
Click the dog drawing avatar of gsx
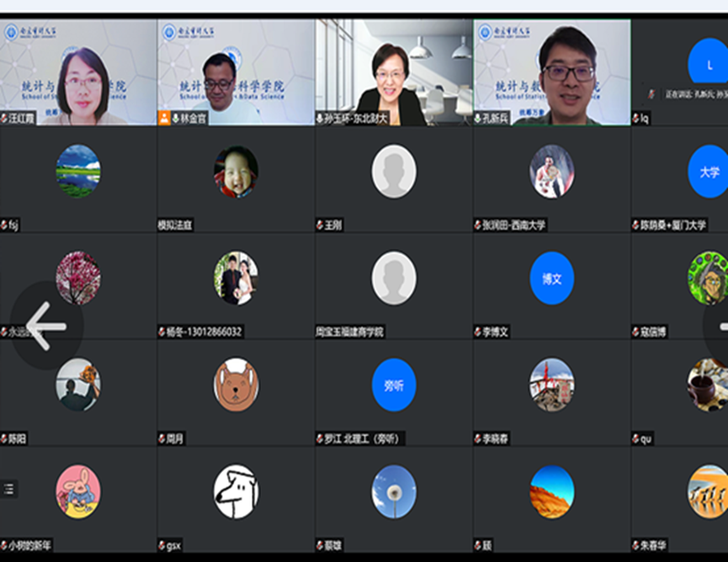(236, 491)
